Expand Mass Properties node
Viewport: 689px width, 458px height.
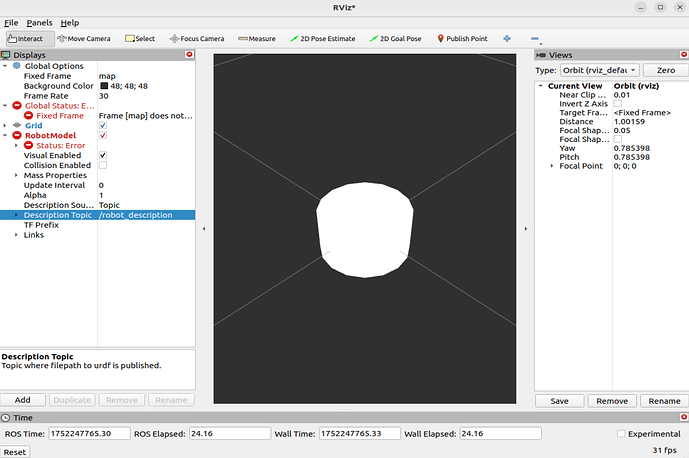click(16, 175)
